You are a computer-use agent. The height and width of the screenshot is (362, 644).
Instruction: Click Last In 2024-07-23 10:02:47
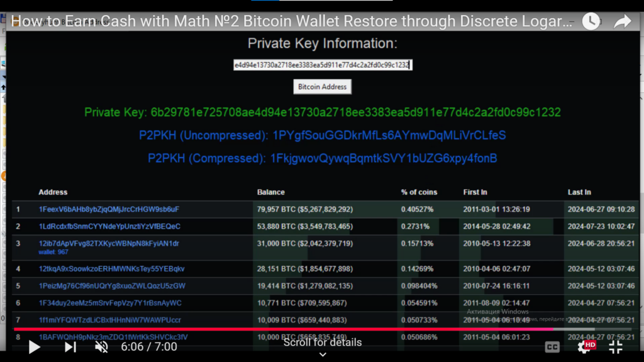[601, 226]
